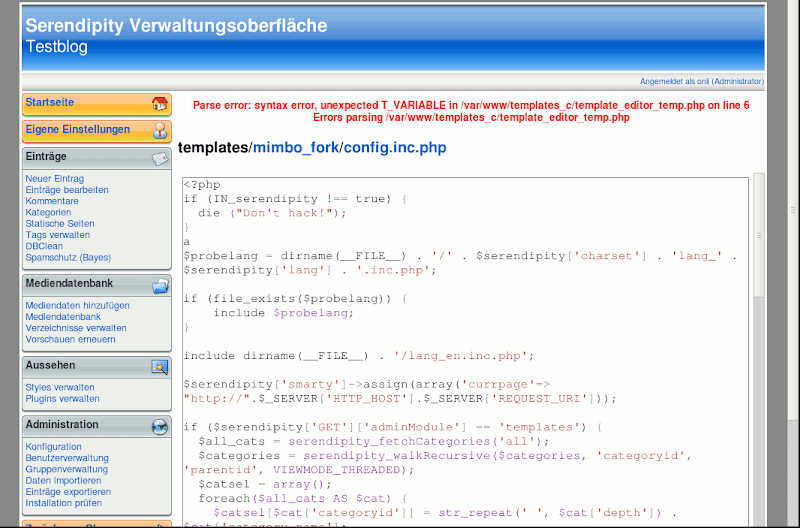The image size is (800, 528).
Task: Click inside the code editor text area
Action: coord(465,352)
